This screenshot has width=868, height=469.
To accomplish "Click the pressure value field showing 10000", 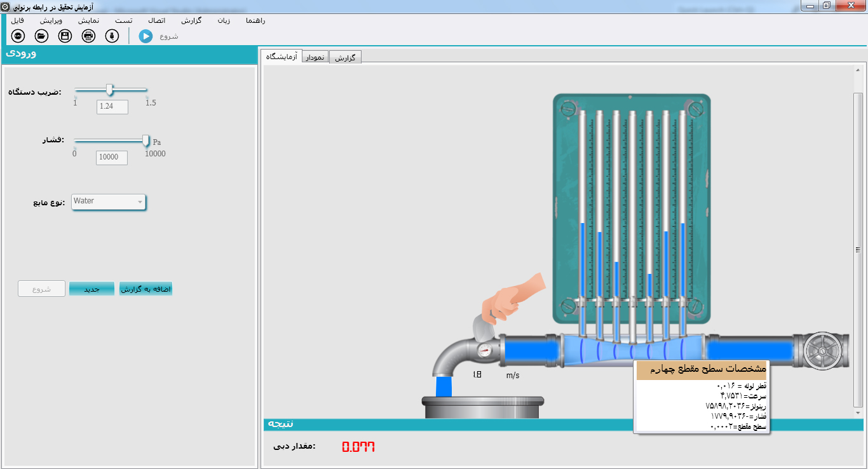I will click(111, 157).
